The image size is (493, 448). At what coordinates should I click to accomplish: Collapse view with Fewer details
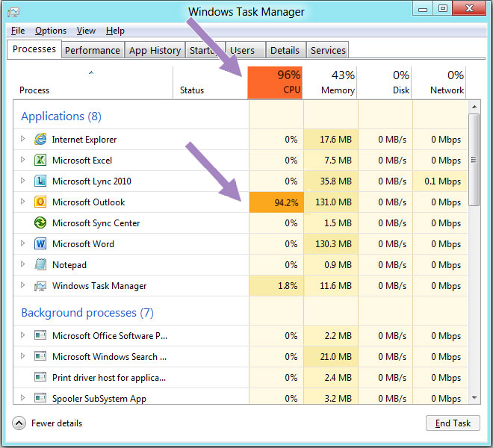[19, 423]
